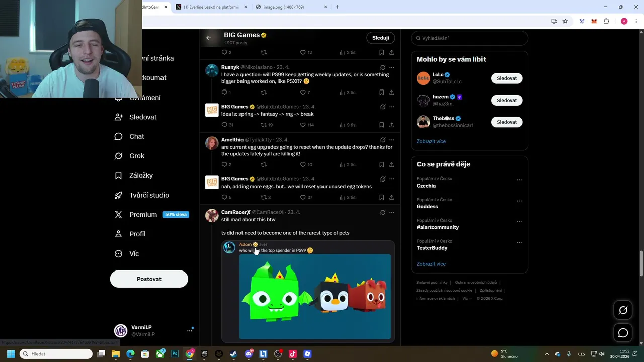Screen dimensions: 644x362
Task: Open Premium in the sidebar
Action: pyautogui.click(x=151, y=214)
